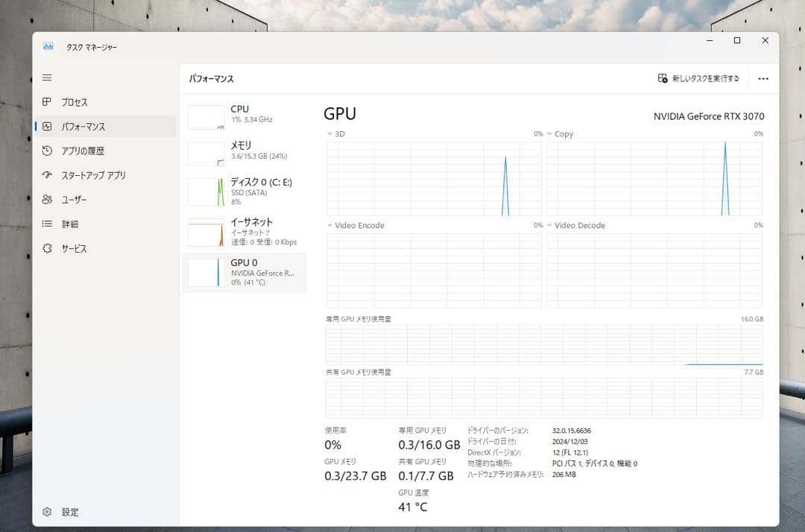View メモリ (Memory) details via its thumbnail

(206, 151)
